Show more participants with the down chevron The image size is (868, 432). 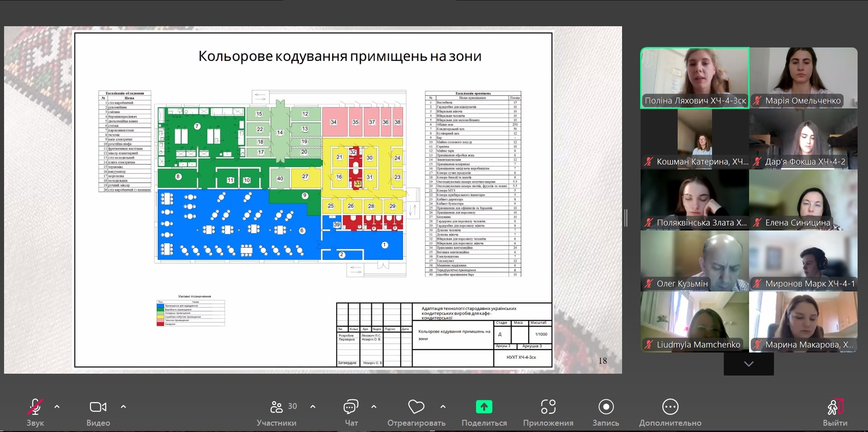(x=749, y=364)
